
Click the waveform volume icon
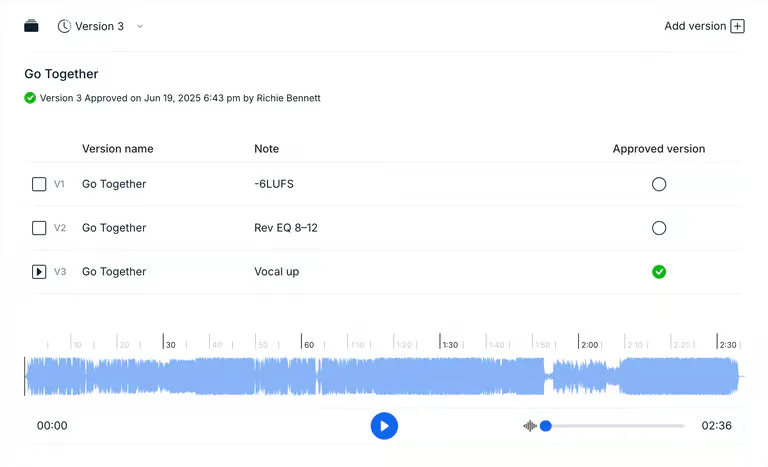coord(529,426)
